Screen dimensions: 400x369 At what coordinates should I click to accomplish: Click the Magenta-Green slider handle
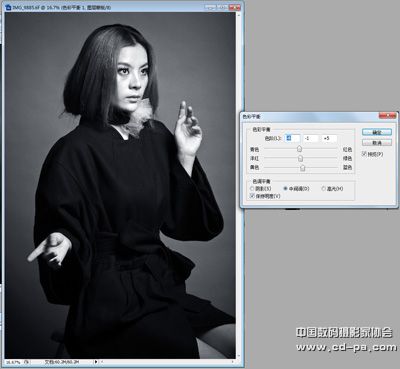pyautogui.click(x=300, y=158)
